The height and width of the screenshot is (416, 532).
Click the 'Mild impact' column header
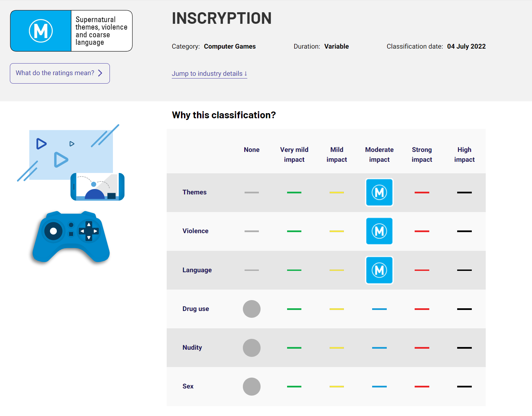tap(337, 155)
